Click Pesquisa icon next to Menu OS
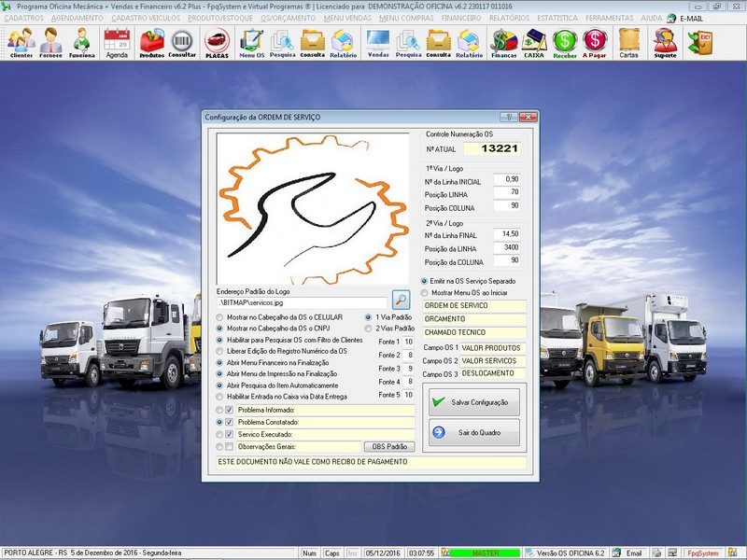This screenshot has width=747, height=560. (283, 43)
